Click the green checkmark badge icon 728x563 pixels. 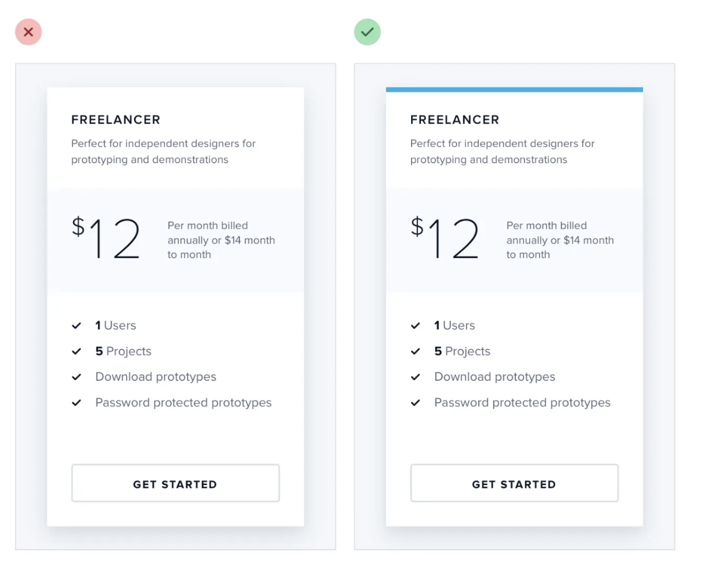[x=367, y=32]
